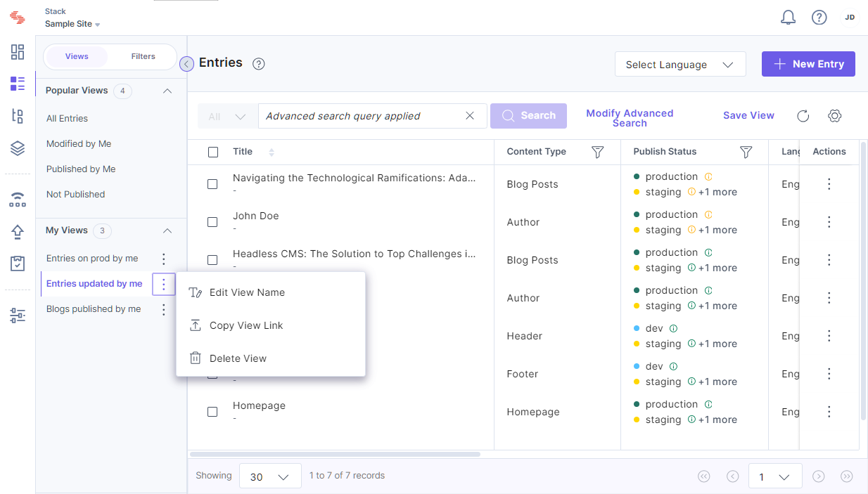The image size is (868, 494).
Task: Open the Settings sliders icon in sidebar
Action: [18, 316]
